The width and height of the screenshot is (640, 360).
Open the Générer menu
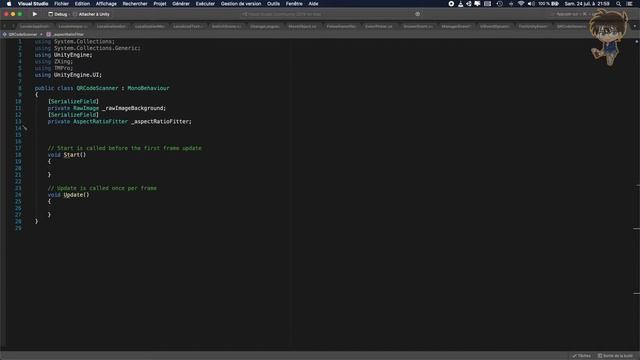[x=181, y=4]
